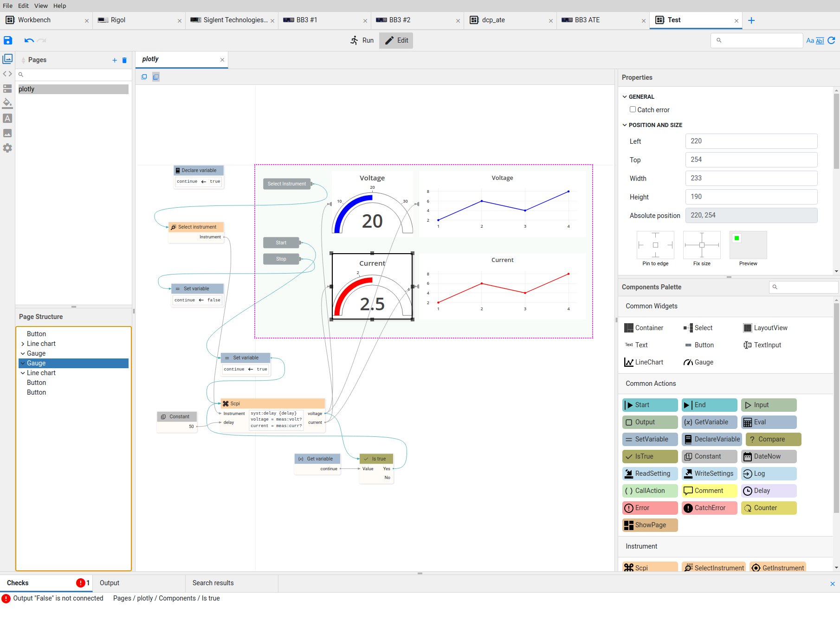Click the Undo arrow icon
This screenshot has width=840, height=620.
[29, 40]
